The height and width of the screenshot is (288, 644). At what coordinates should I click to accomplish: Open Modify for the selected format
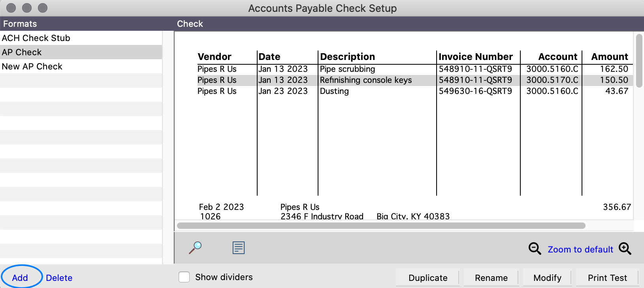point(547,278)
